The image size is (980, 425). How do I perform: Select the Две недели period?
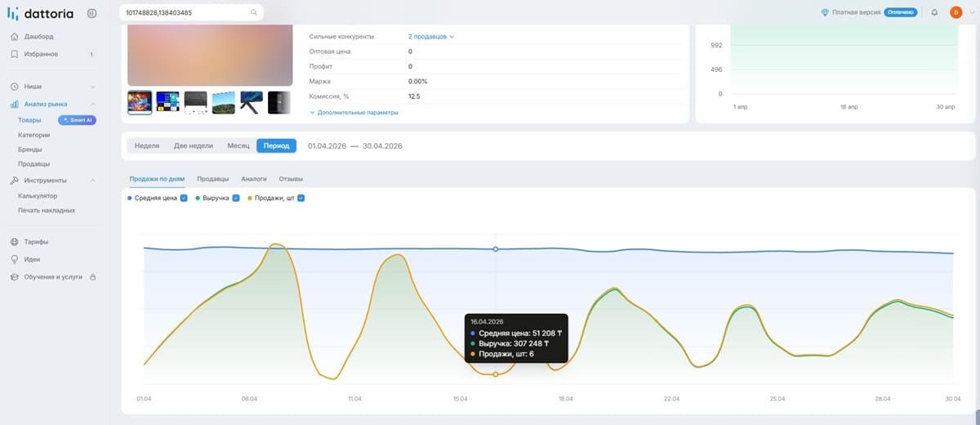click(193, 145)
